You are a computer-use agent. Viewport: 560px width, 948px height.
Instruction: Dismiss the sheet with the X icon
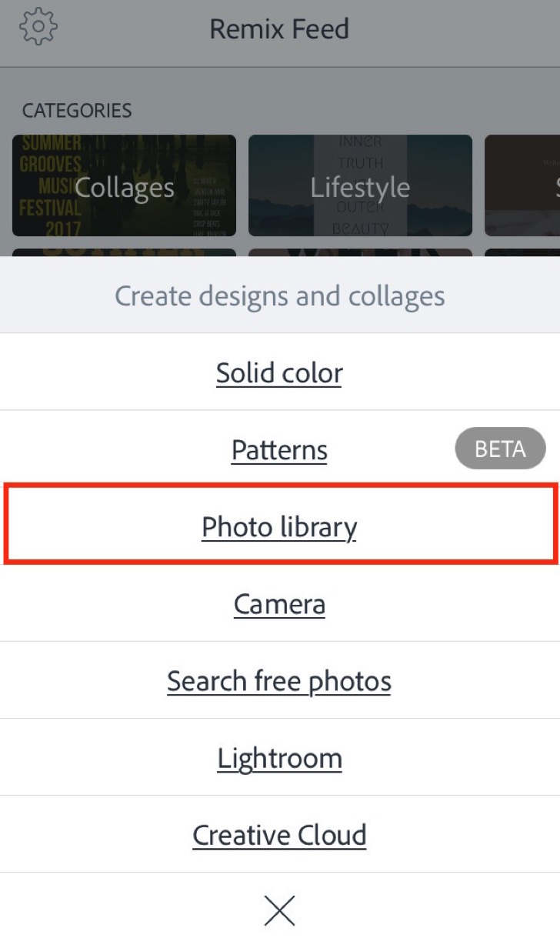point(279,910)
